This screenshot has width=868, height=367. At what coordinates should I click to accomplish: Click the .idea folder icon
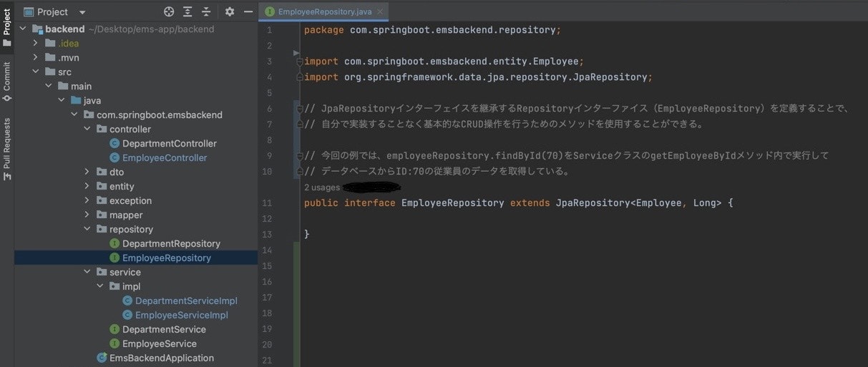(x=50, y=43)
